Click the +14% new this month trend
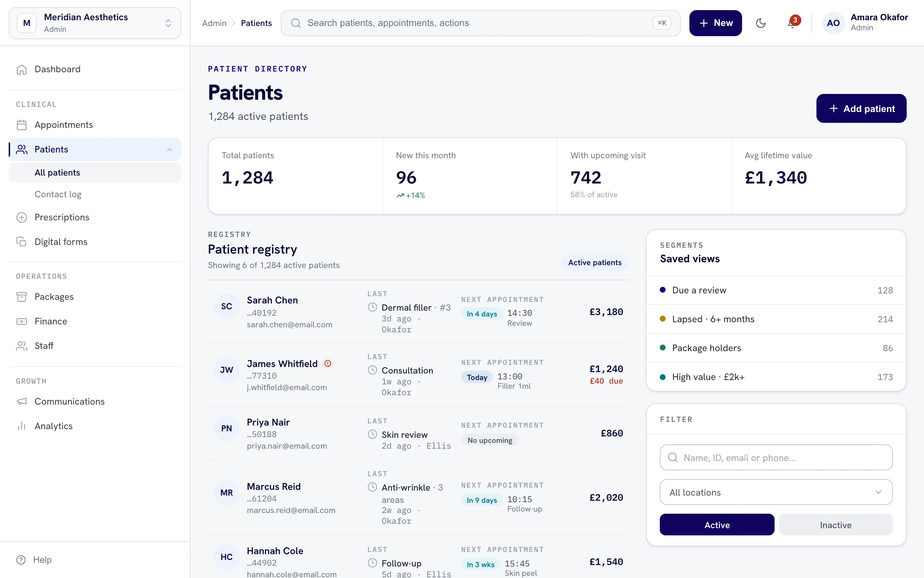The image size is (924, 578). 410,195
